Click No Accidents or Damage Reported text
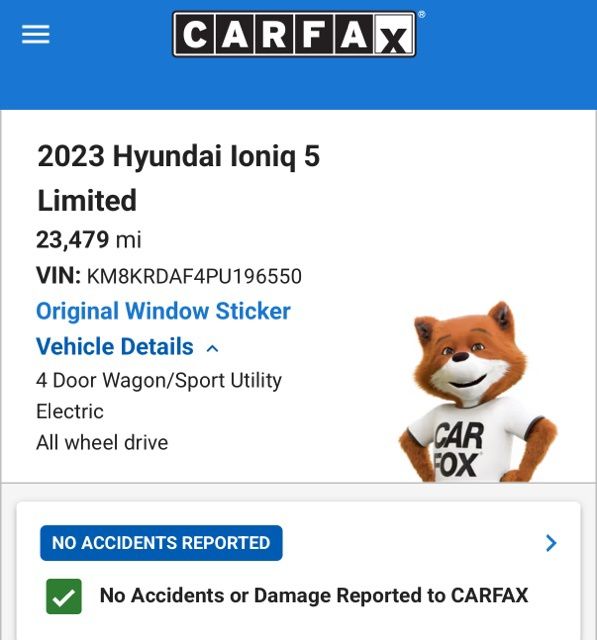This screenshot has width=597, height=640. click(x=314, y=596)
